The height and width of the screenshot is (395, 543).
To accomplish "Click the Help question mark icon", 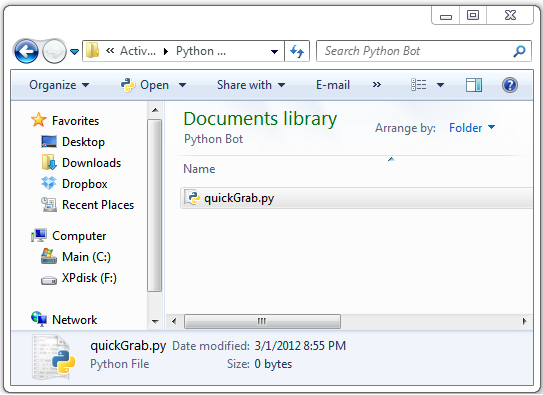I will click(510, 85).
